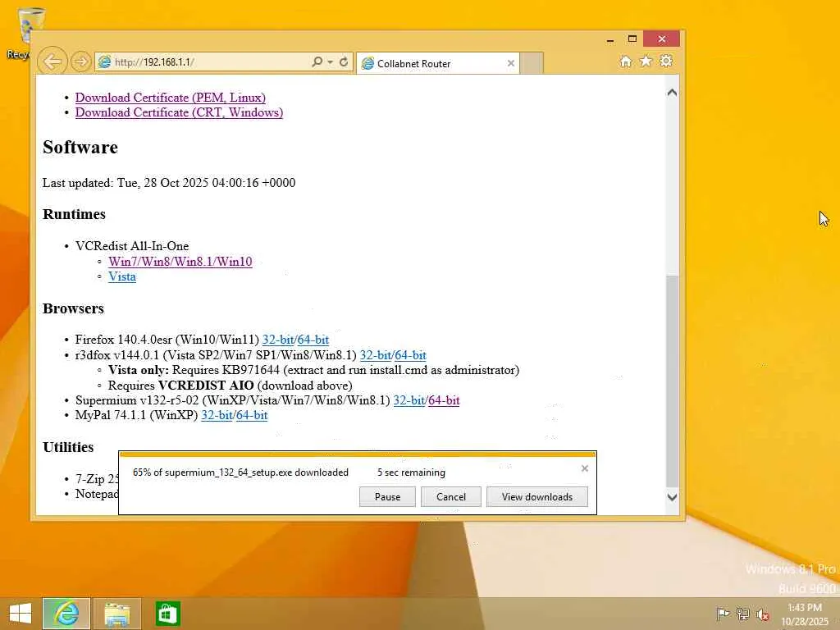
Task: Pause the supermium download
Action: (387, 496)
